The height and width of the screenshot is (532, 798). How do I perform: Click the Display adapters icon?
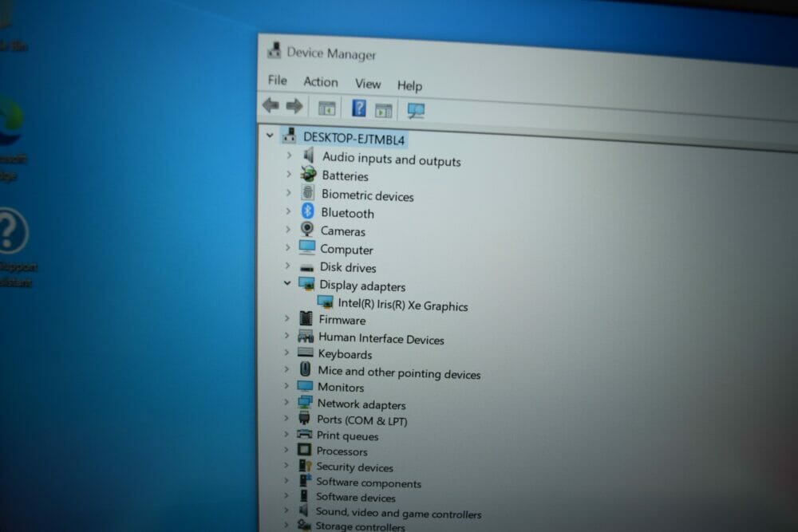coord(306,284)
